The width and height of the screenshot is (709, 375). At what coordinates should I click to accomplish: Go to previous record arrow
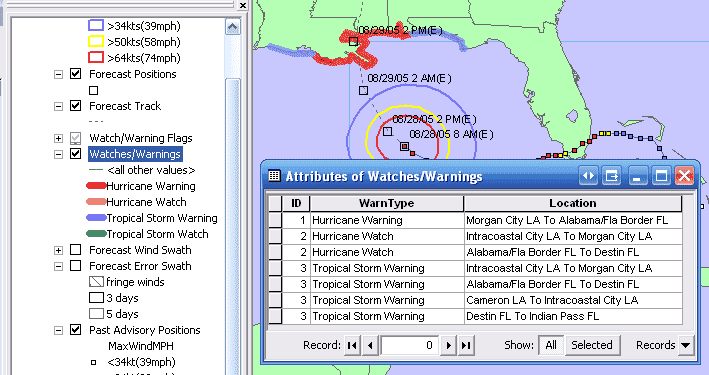tap(370, 346)
